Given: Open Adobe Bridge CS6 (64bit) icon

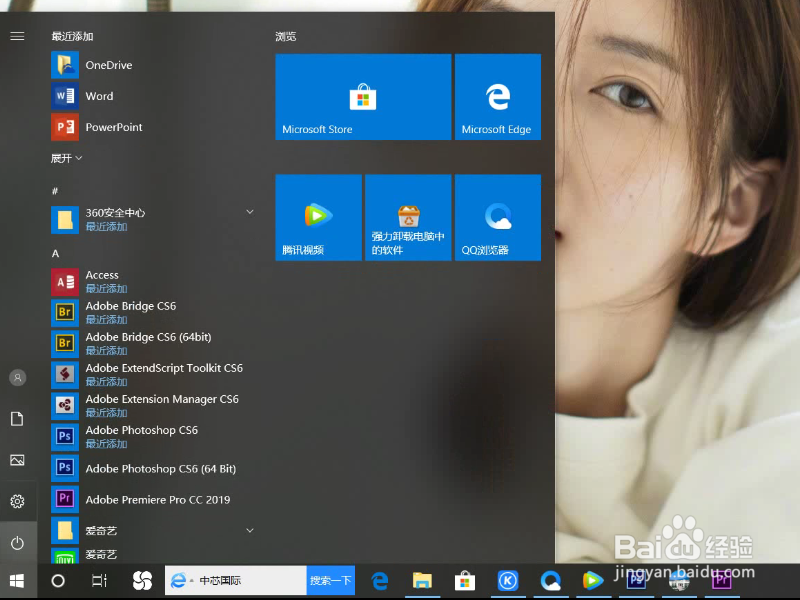Looking at the screenshot, I should 65,344.
